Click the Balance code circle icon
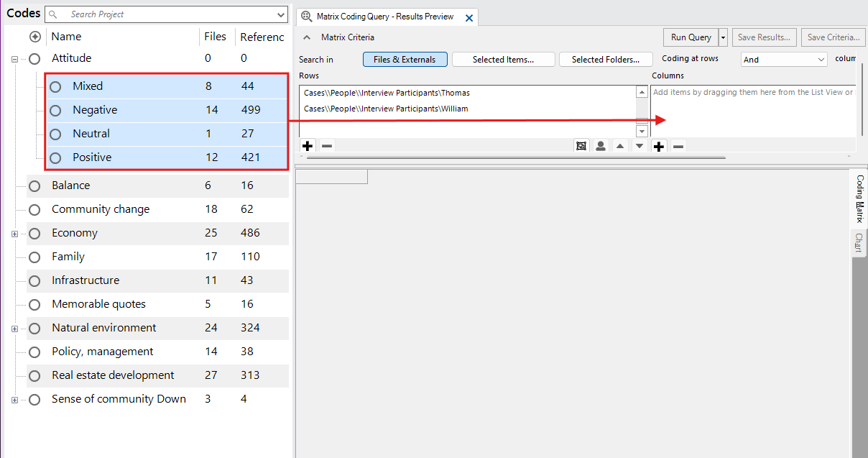 (x=34, y=186)
